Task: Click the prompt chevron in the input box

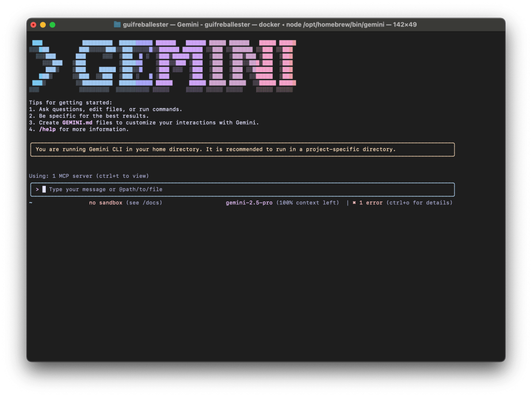Action: coord(37,190)
